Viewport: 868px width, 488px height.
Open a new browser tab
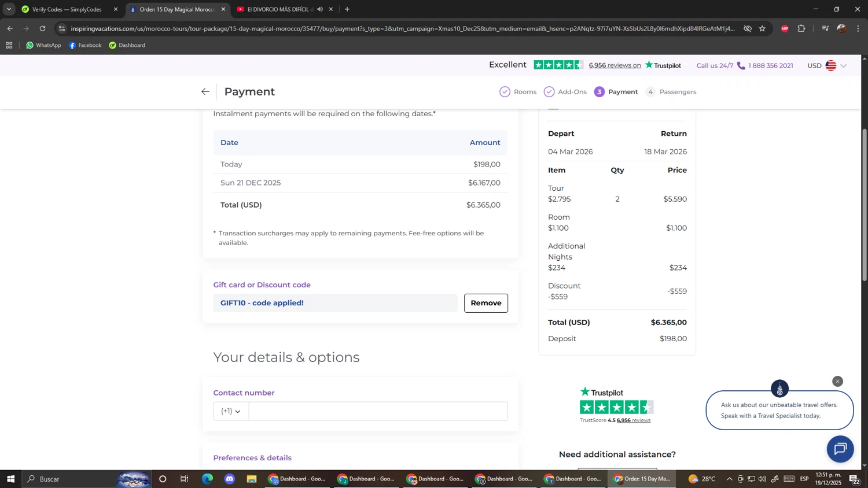click(347, 9)
